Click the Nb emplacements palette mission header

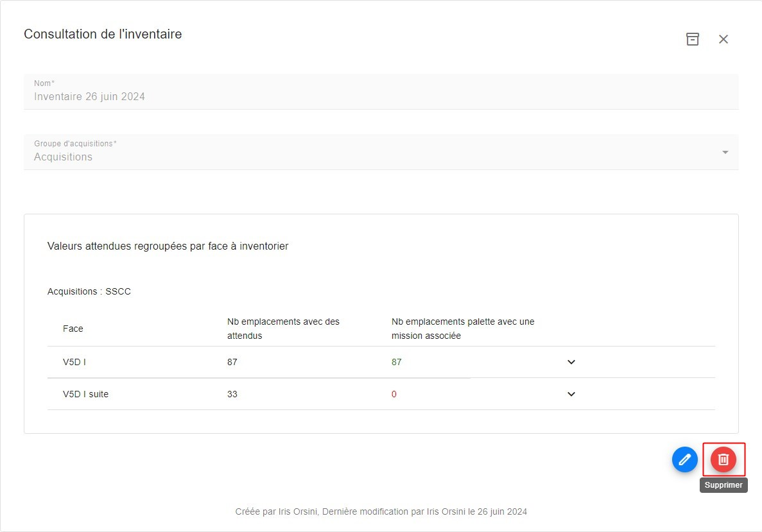pos(463,328)
